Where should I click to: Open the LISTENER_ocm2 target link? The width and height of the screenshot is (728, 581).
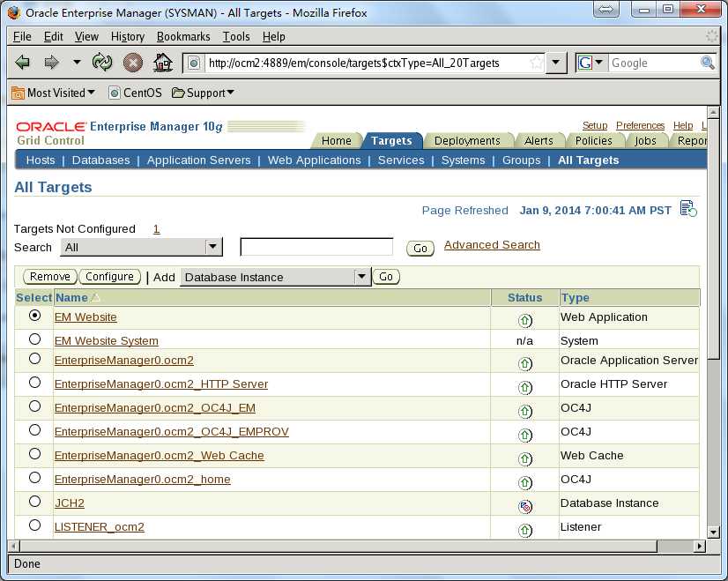100,527
